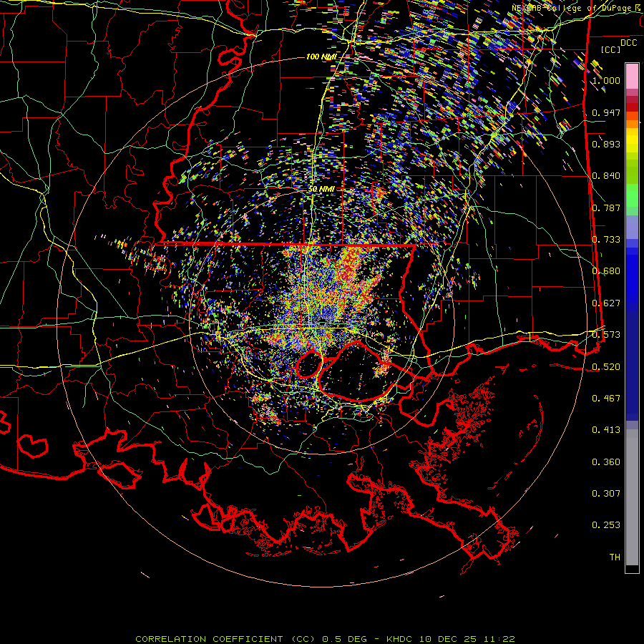Click the 0.360 legend value
Viewport: 644px width, 644px height.
point(606,462)
